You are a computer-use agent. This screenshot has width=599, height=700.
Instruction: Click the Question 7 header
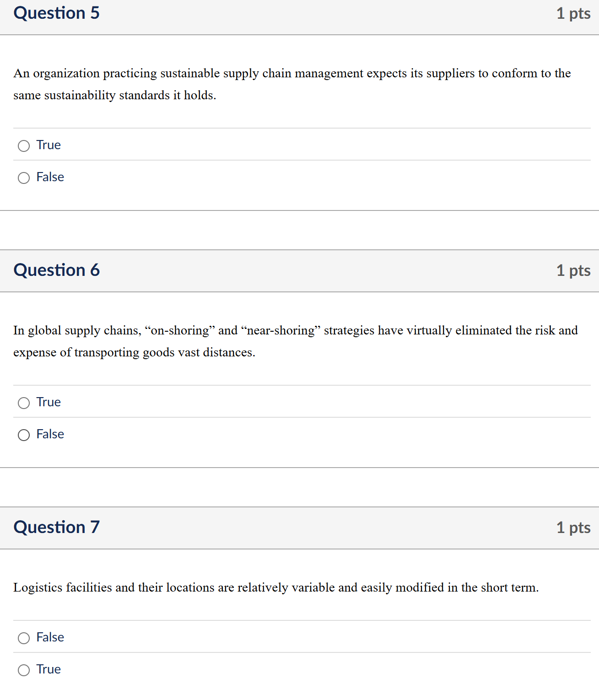(55, 528)
